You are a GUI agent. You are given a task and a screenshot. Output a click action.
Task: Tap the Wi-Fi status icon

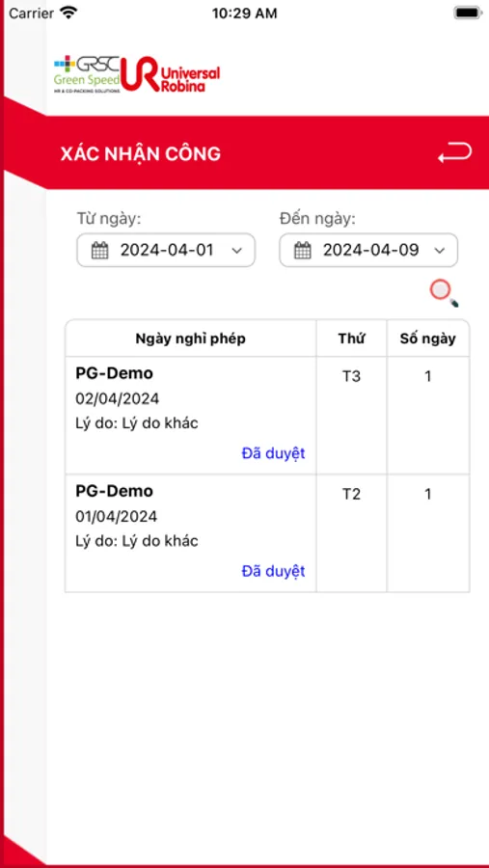tap(69, 13)
